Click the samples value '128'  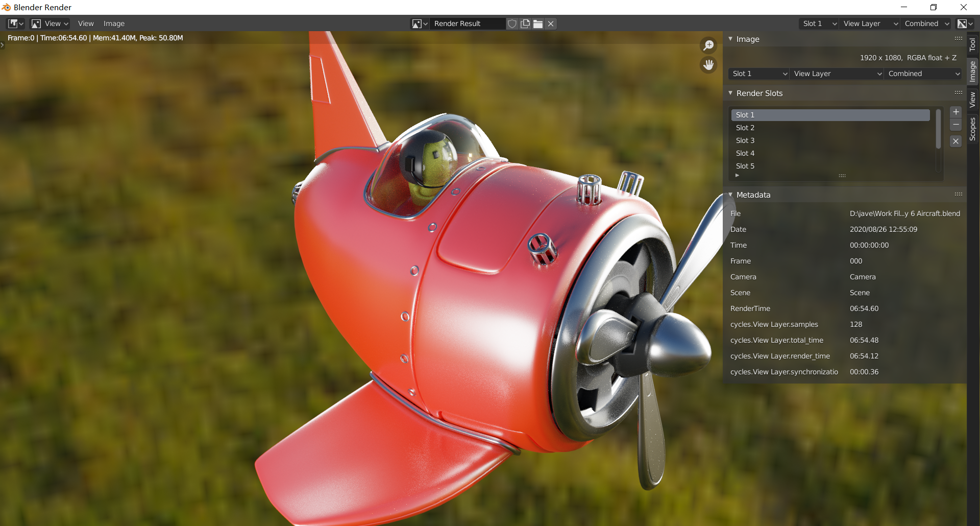(x=856, y=324)
